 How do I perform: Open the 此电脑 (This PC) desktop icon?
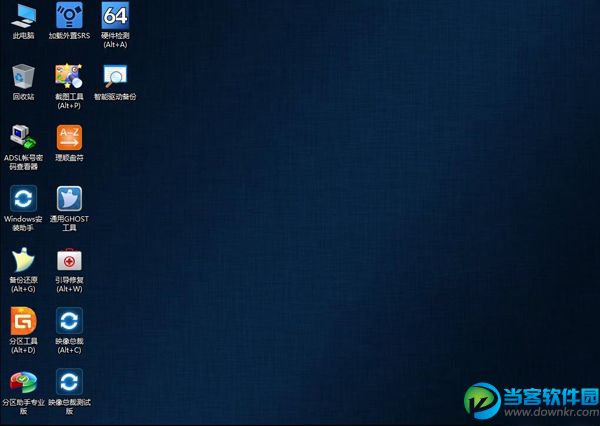pyautogui.click(x=23, y=16)
